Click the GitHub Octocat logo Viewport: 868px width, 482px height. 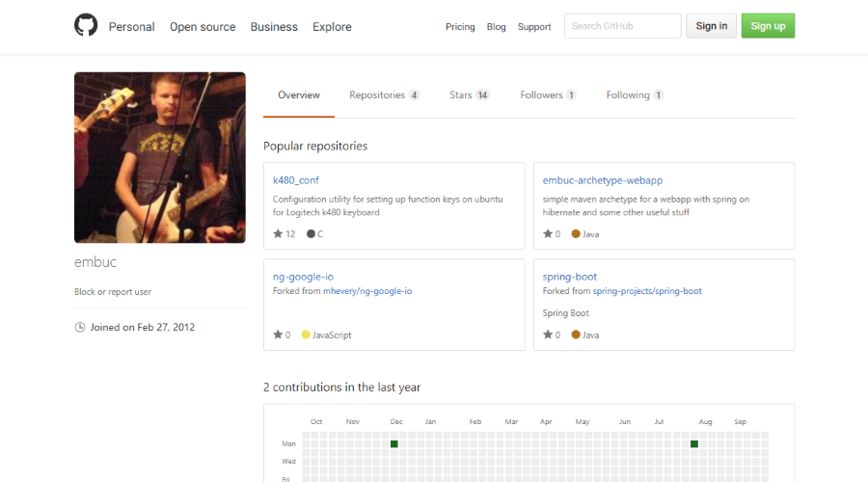point(86,26)
